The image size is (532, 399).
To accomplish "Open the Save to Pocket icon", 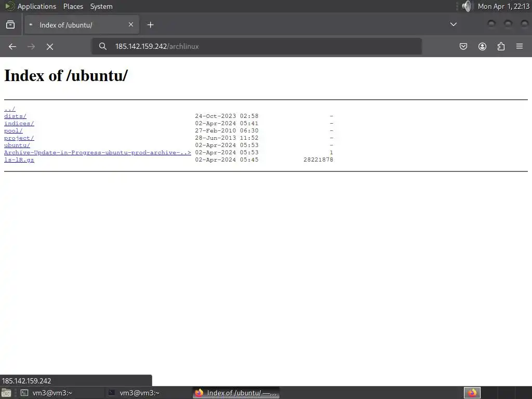I will [463, 46].
